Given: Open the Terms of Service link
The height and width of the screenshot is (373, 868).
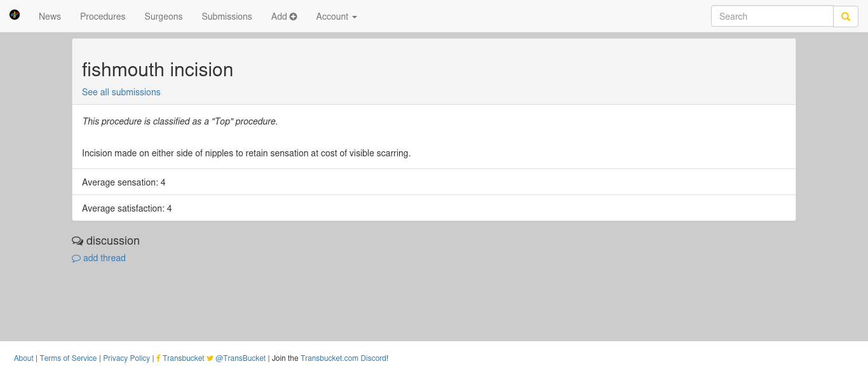Looking at the screenshot, I should 68,358.
